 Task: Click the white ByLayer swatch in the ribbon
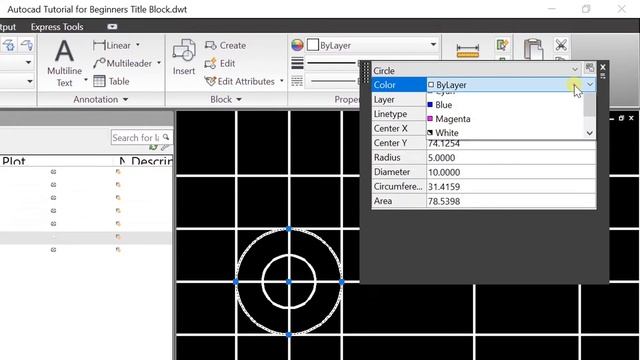click(313, 45)
